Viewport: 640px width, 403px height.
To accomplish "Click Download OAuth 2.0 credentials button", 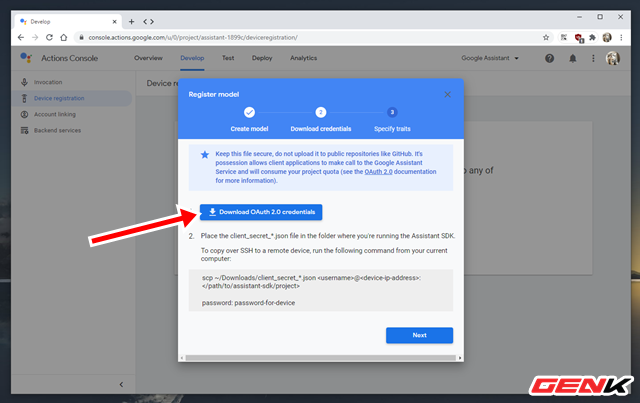I will click(x=261, y=212).
